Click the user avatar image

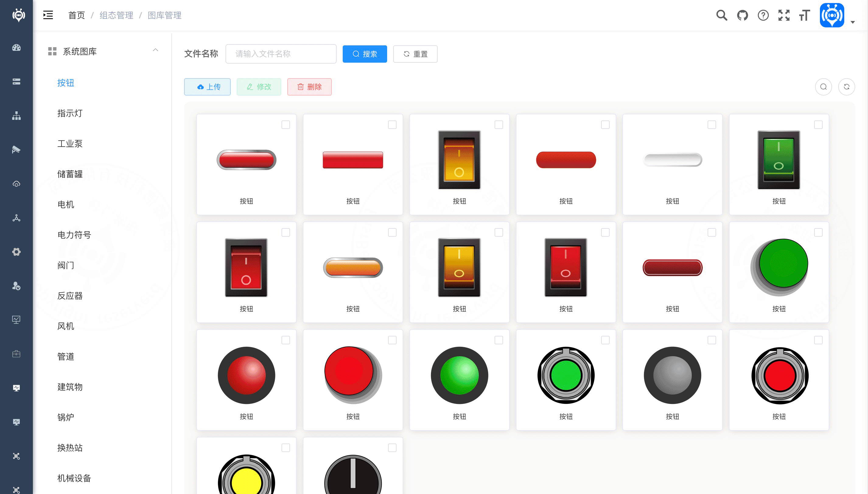[x=832, y=15]
